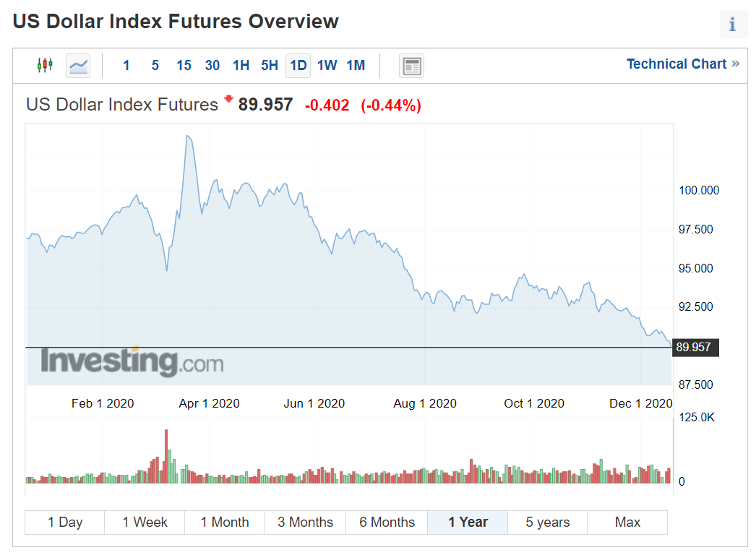
Task: Switch to the 3 Months range
Action: point(305,522)
